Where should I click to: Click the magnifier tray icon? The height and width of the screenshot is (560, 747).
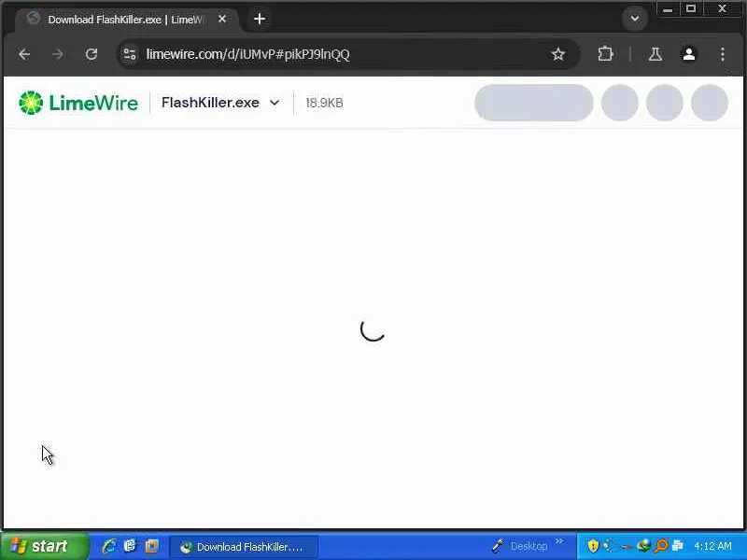[661, 546]
